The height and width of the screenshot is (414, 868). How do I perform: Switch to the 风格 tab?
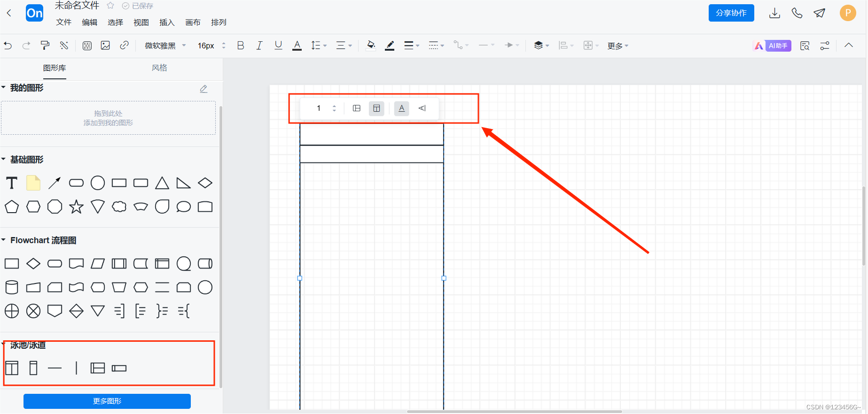coord(159,68)
